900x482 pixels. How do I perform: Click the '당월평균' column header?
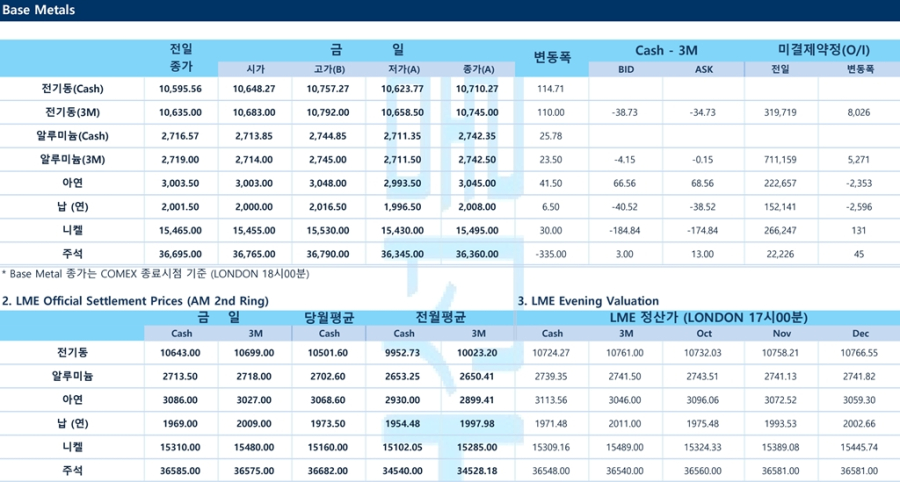tap(329, 317)
